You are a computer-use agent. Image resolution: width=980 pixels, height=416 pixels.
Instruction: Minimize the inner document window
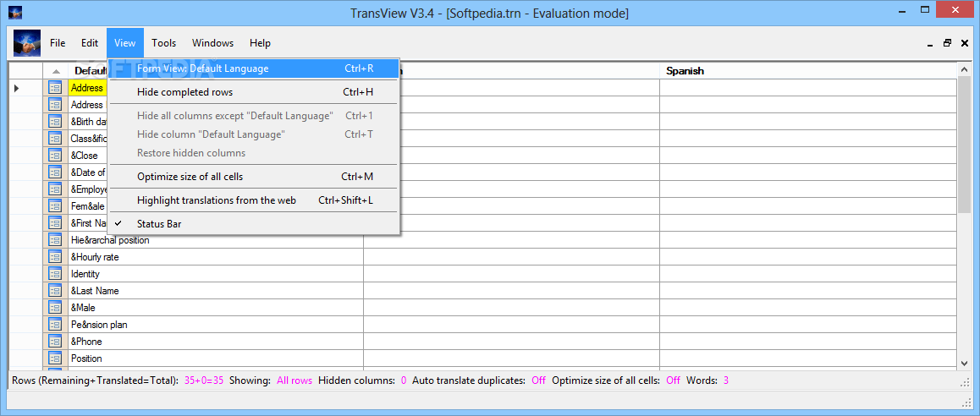coord(931,44)
